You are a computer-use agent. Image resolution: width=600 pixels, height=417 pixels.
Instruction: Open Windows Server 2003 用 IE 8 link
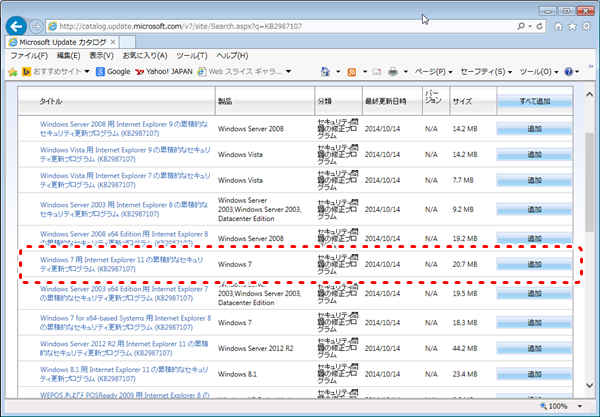[124, 209]
